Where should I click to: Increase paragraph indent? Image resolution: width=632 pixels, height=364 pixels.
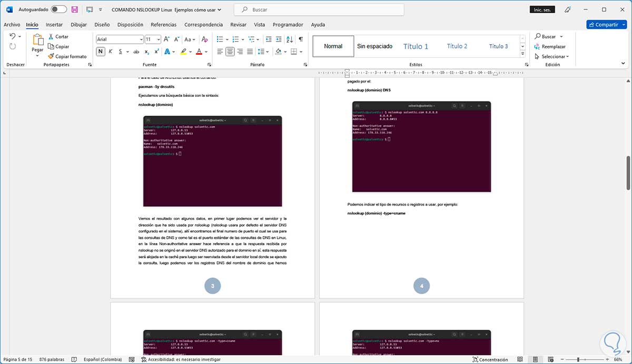(x=279, y=39)
